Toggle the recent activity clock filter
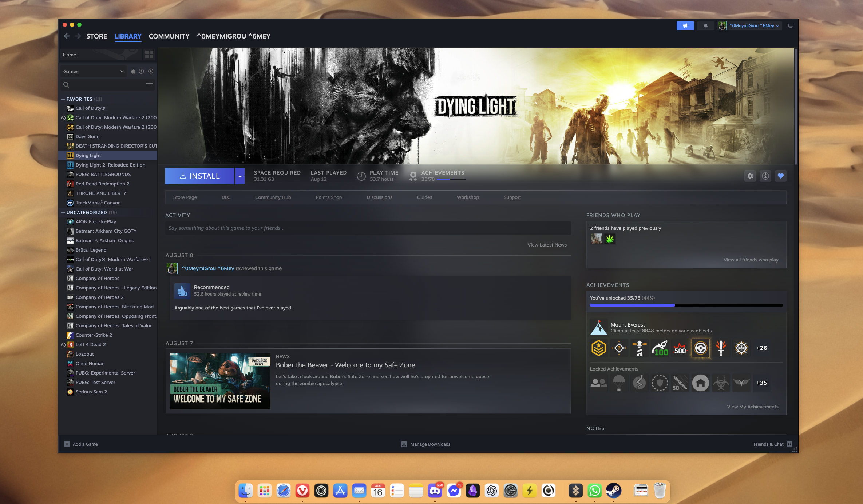This screenshot has height=504, width=863. (142, 71)
